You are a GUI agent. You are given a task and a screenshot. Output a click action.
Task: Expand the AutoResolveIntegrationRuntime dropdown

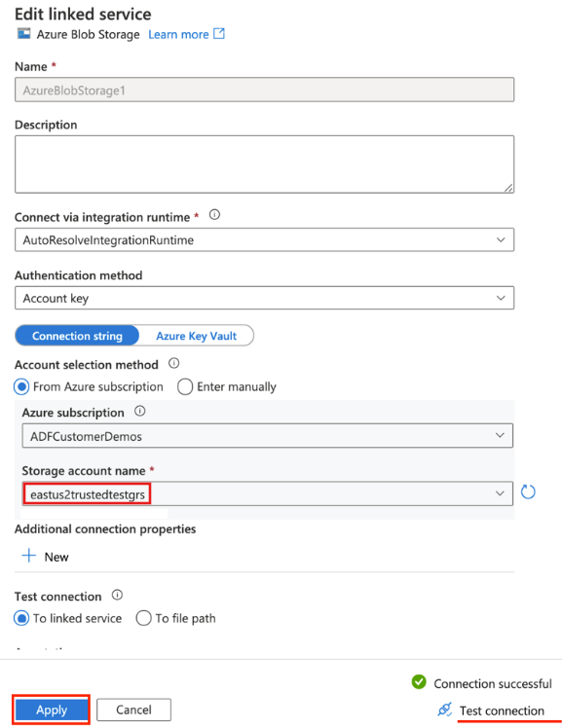264,239
